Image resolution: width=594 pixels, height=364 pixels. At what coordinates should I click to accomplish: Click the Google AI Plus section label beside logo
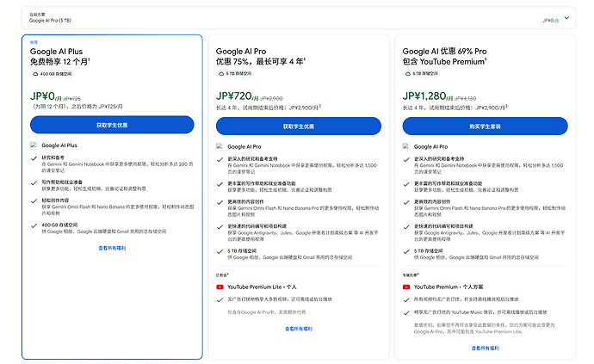pos(59,145)
